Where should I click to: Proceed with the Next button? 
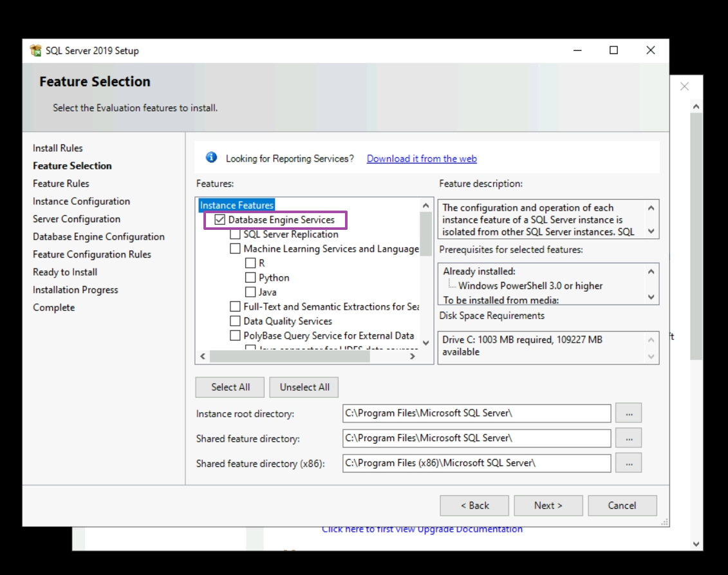[548, 505]
